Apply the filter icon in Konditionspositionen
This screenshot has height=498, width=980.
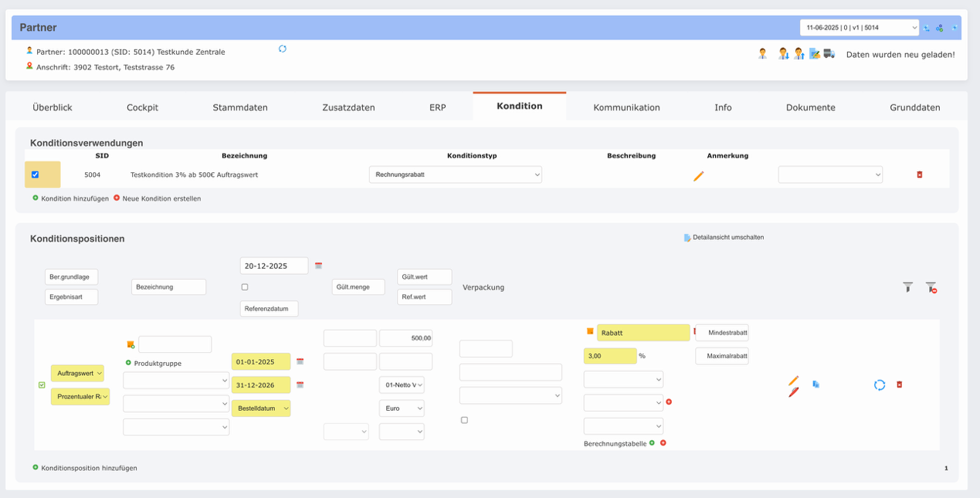point(908,286)
